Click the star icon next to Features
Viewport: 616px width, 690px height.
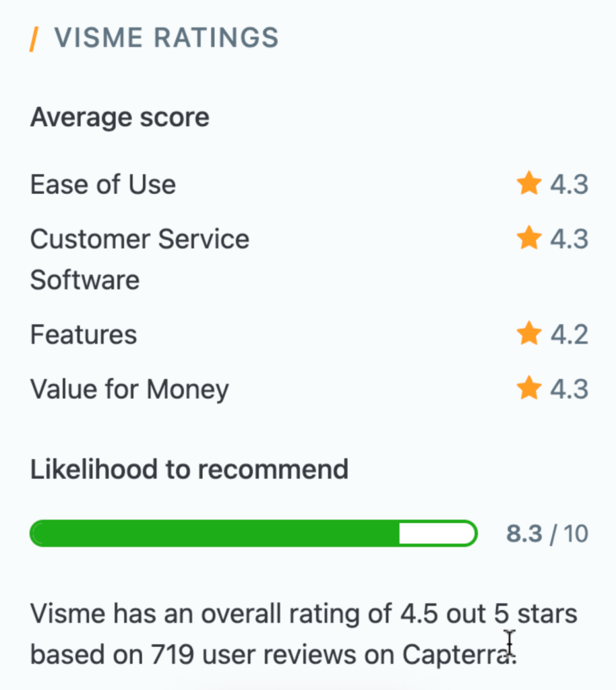529,333
